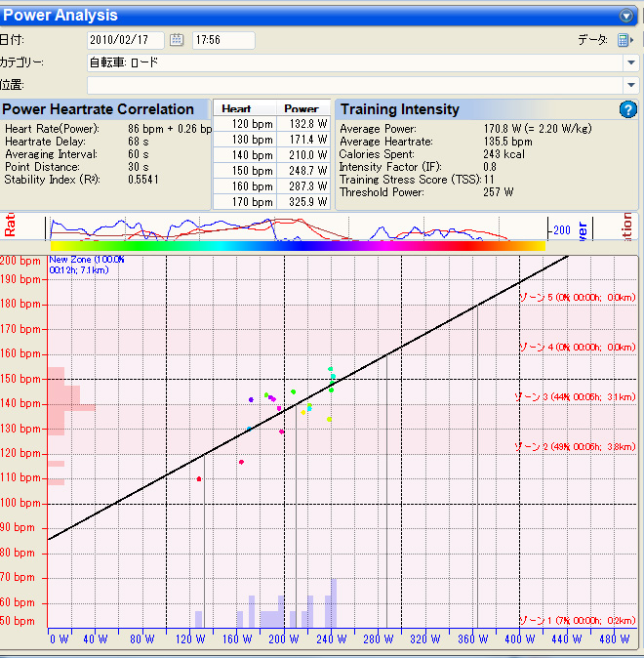Open the 位置 dropdown arrow
The image size is (644, 658).
(631, 85)
